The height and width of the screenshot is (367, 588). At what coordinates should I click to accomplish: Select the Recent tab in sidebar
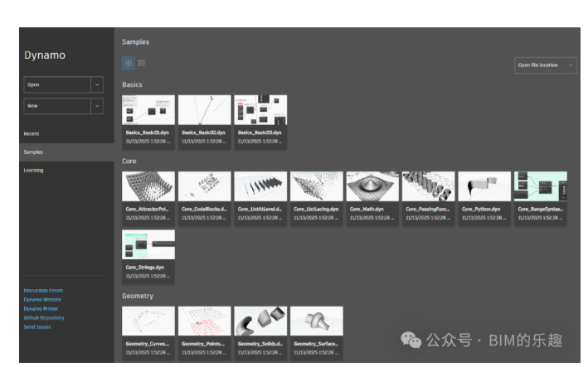(32, 133)
